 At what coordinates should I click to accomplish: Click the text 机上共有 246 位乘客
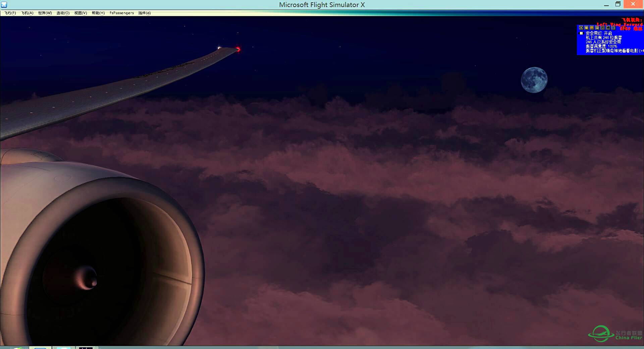coord(604,38)
